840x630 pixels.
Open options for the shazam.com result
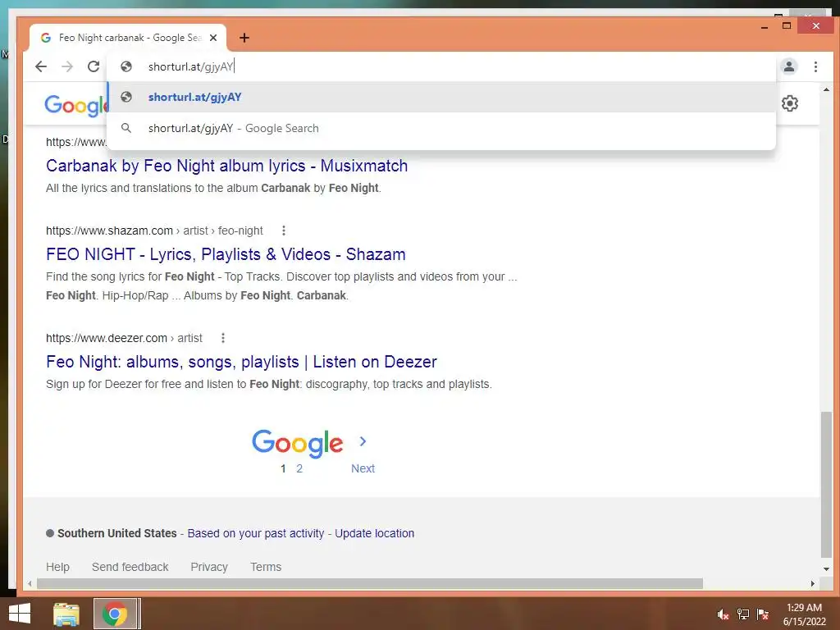click(283, 231)
